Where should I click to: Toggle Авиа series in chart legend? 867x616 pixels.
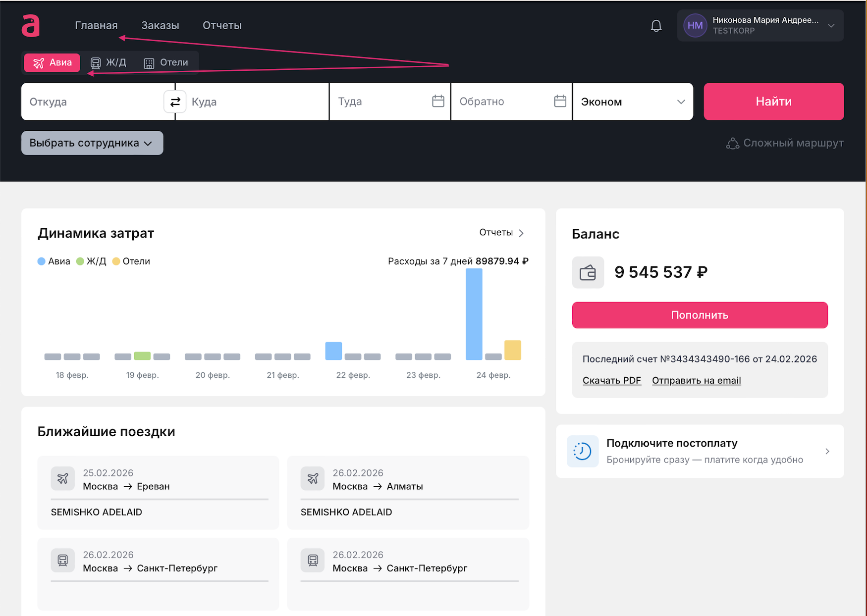pos(54,261)
